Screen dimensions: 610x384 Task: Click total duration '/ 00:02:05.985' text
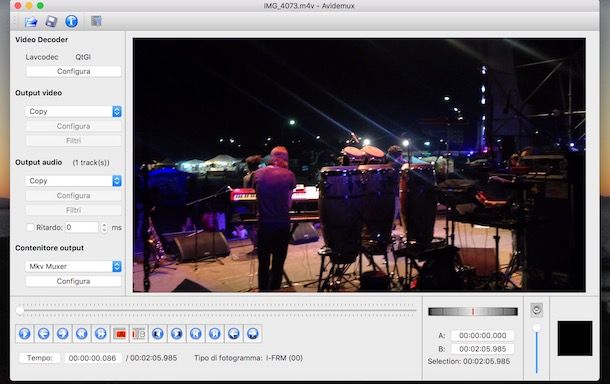[151, 358]
